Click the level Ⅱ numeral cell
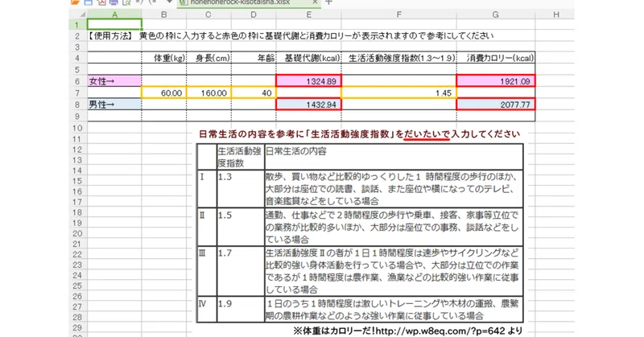This screenshot has height=337, width=644. coord(207,227)
